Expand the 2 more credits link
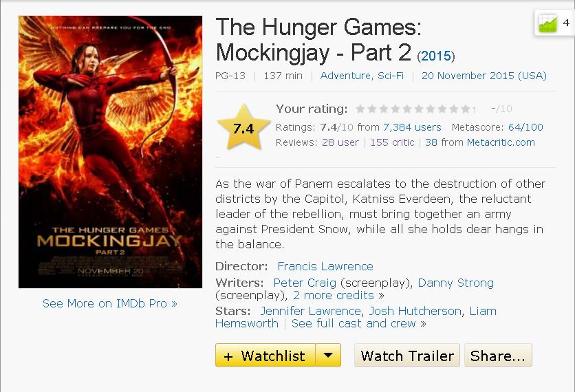Screen dimensions: 575x392 (x=334, y=296)
